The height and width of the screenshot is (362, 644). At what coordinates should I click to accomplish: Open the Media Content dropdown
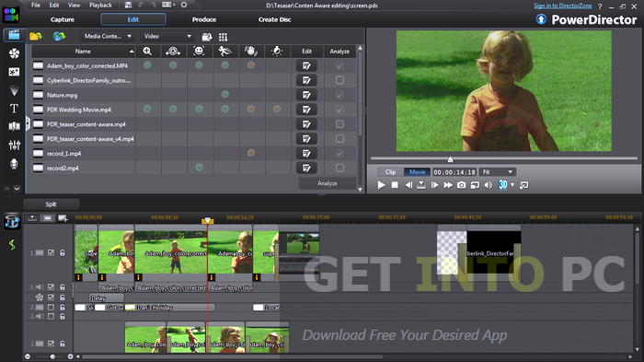(x=108, y=36)
